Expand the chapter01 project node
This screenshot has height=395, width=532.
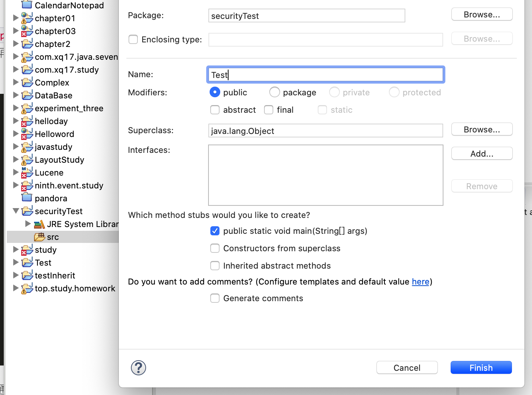[x=16, y=18]
